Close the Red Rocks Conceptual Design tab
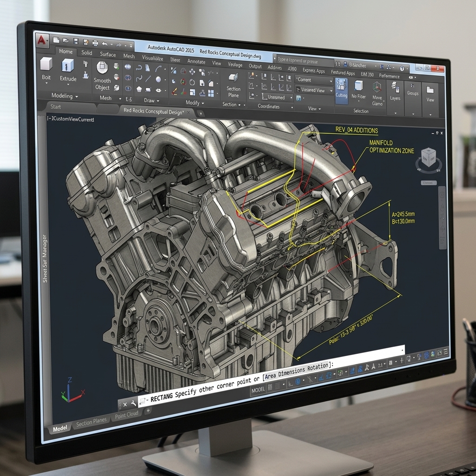The height and width of the screenshot is (476, 476). 189,112
